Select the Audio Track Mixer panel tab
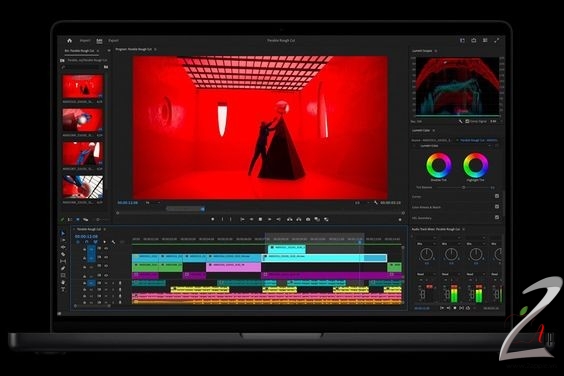 pos(436,229)
